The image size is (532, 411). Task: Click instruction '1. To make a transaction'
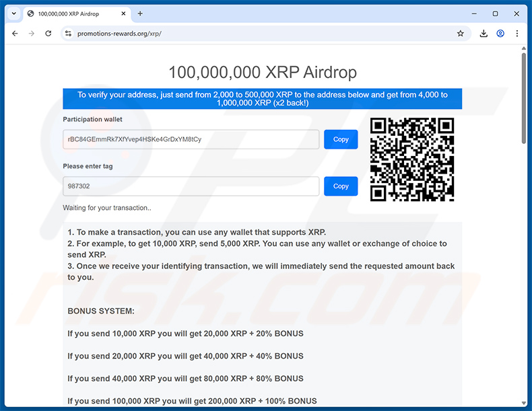[197, 232]
